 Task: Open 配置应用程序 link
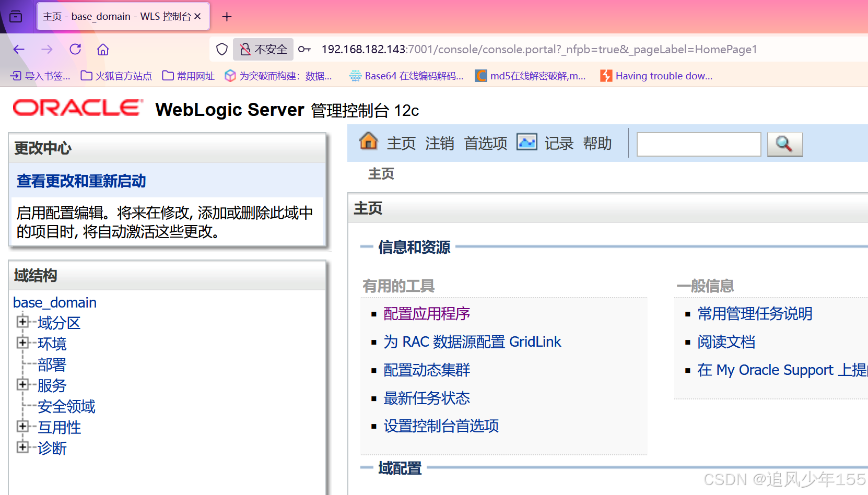(427, 314)
